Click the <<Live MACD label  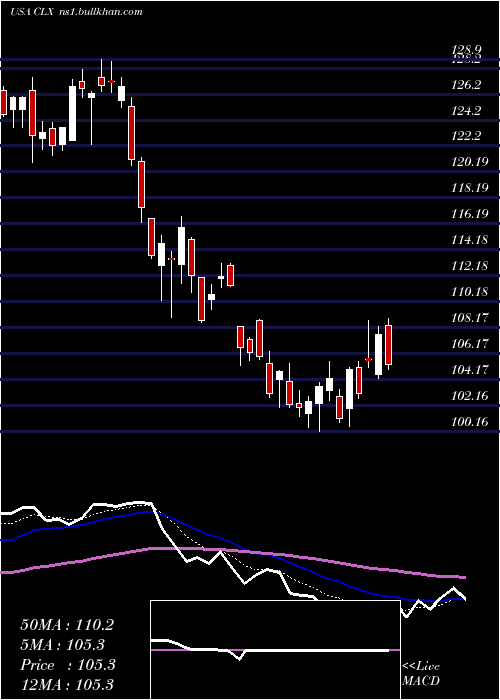coord(421,674)
